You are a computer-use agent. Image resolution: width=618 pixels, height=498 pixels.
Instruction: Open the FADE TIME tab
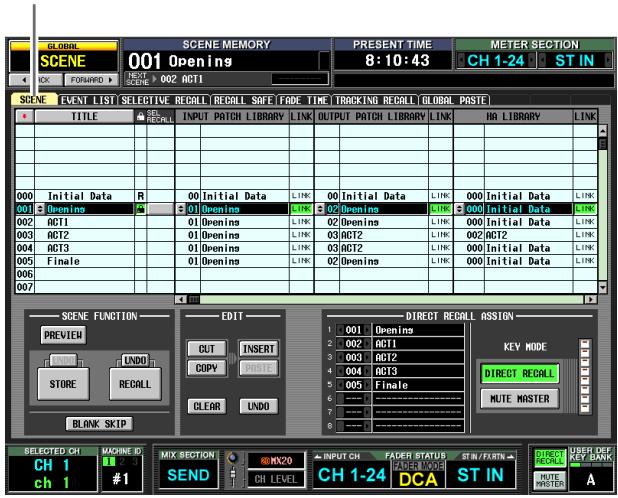tap(303, 100)
